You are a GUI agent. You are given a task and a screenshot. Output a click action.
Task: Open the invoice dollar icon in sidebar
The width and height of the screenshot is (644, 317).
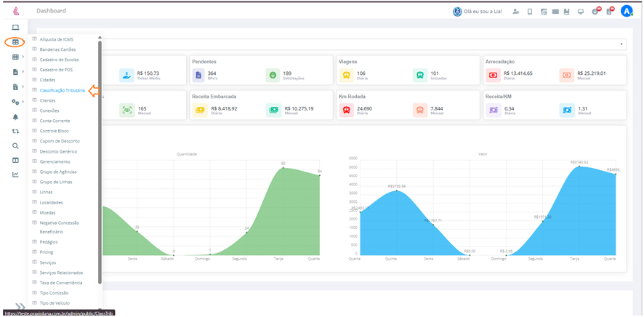[15, 87]
